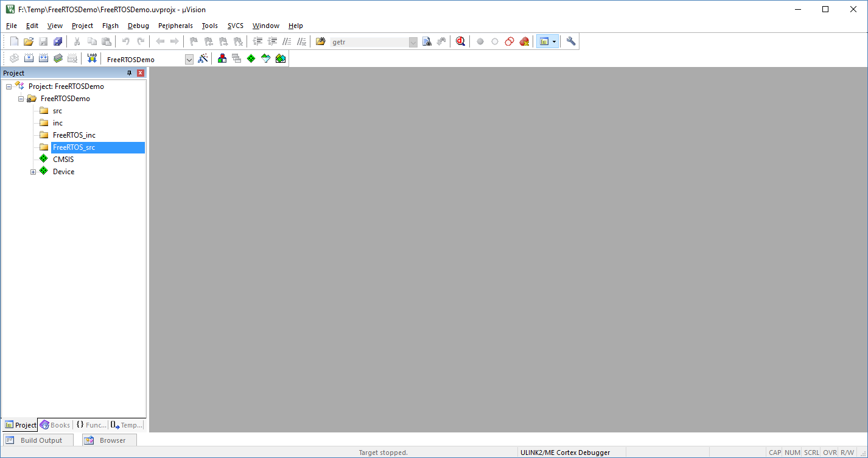Open Manage Project Items blocks icon

[222, 58]
